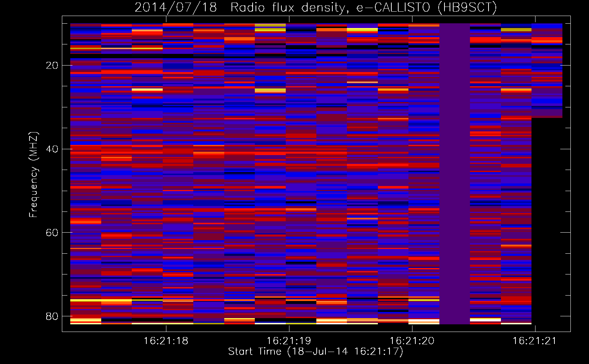
Task: Click the solid purple data-gap column in the spectrogram
Action: (x=455, y=174)
